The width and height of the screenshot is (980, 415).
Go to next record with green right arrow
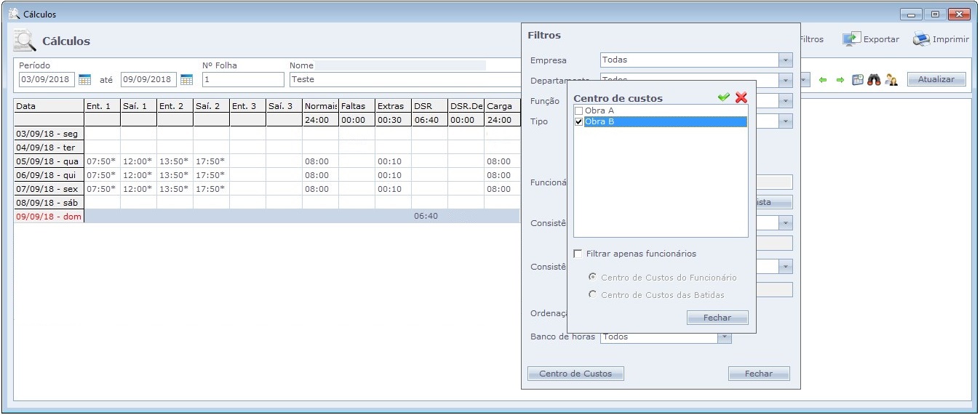pos(840,80)
